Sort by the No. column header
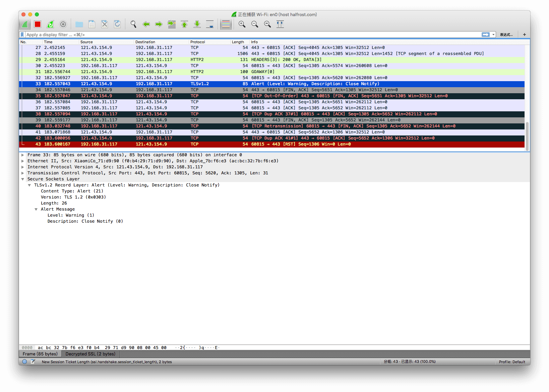 point(31,42)
